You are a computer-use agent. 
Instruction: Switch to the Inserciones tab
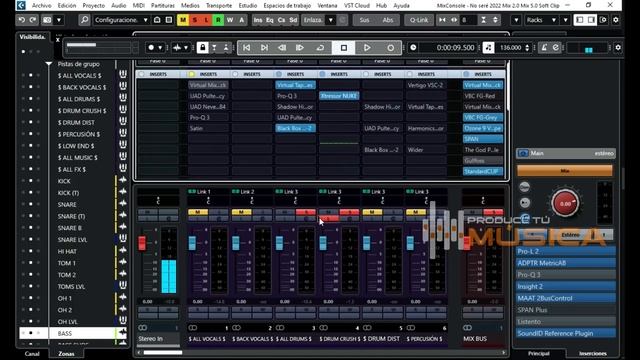593,353
